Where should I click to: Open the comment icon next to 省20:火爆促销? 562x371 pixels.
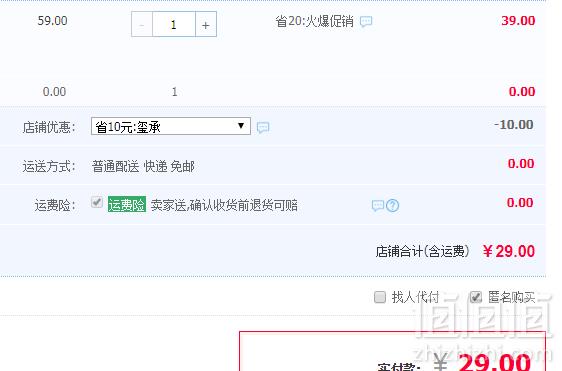click(366, 22)
